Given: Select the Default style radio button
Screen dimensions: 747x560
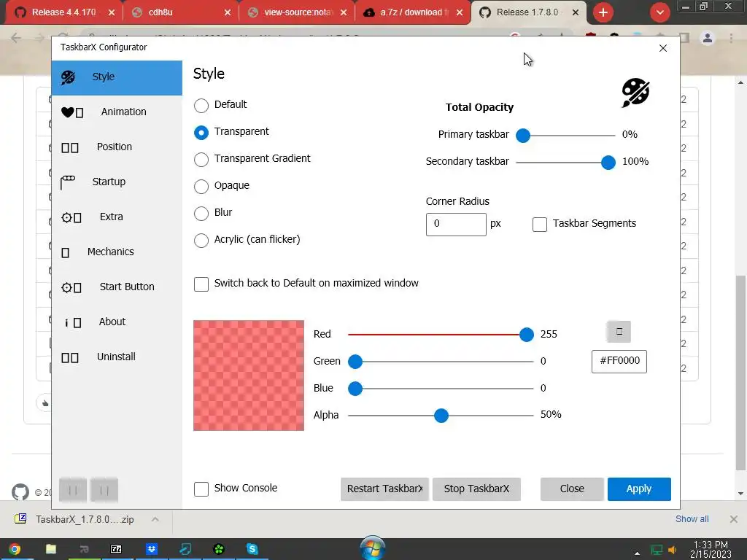Looking at the screenshot, I should pyautogui.click(x=201, y=105).
